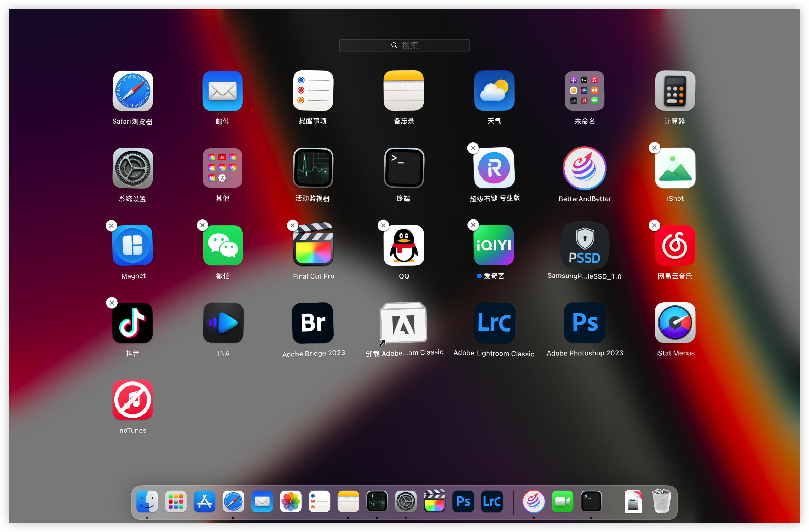Open the Activity Monitor app in the grid

[x=313, y=168]
